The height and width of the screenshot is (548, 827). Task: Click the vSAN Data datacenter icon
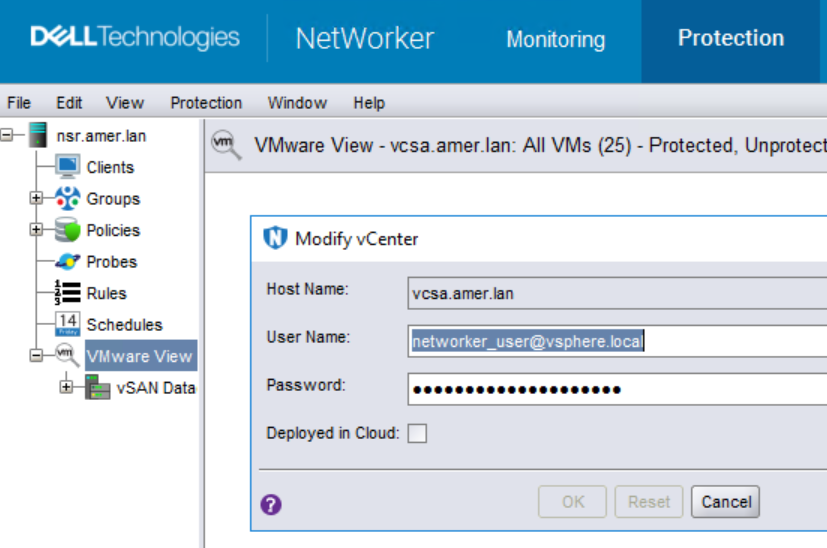(x=98, y=387)
